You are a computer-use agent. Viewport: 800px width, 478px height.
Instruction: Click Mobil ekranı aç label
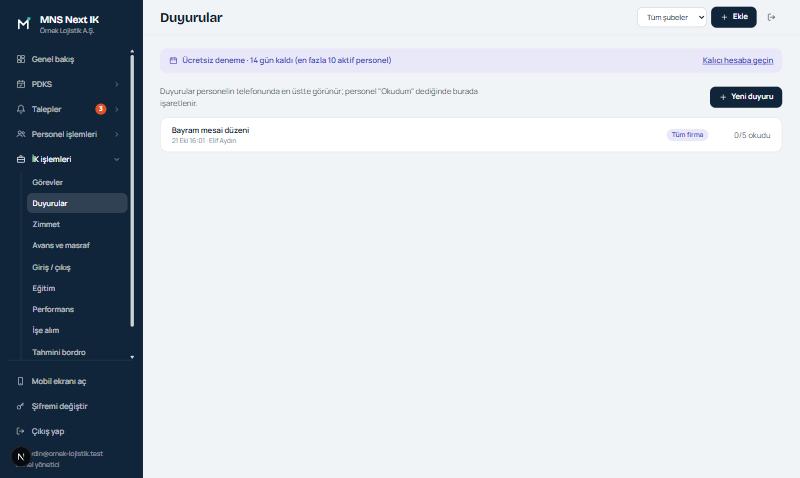point(59,381)
